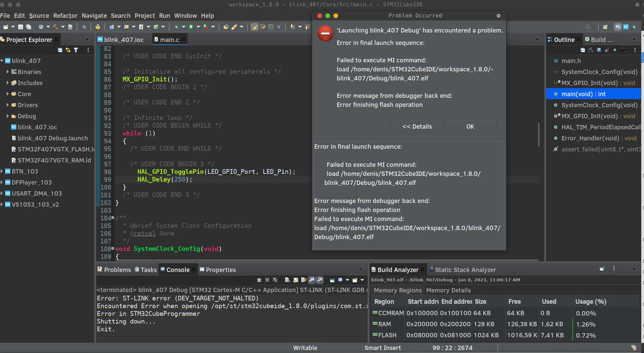This screenshot has width=644, height=353.
Task: Switch to the Debug perspective icon
Action: pos(634,27)
